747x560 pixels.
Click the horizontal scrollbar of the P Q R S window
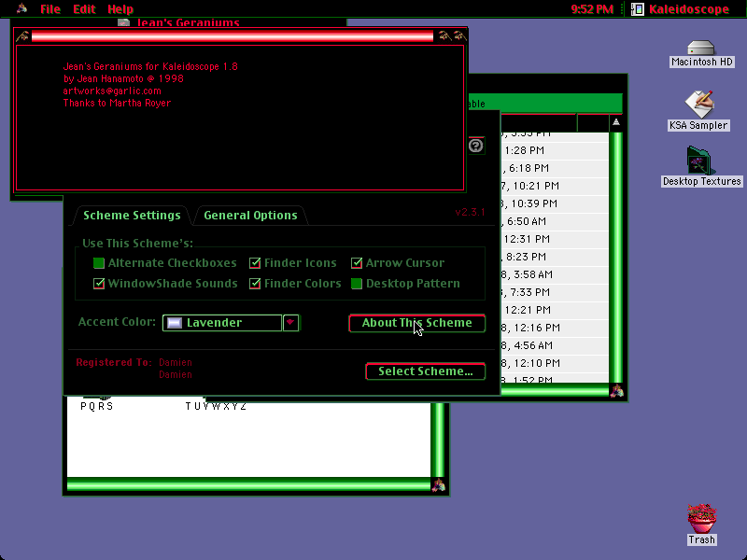[248, 485]
